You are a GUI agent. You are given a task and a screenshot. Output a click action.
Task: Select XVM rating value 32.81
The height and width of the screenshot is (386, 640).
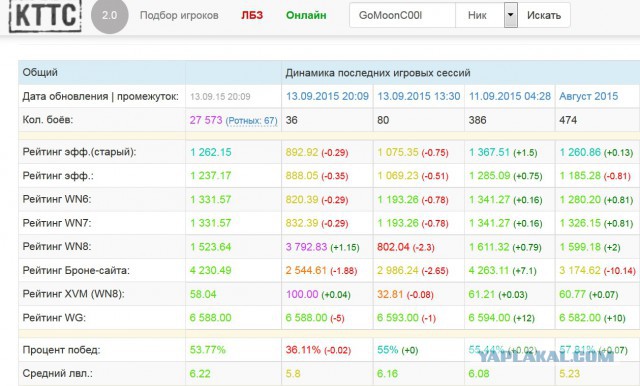[x=390, y=294]
